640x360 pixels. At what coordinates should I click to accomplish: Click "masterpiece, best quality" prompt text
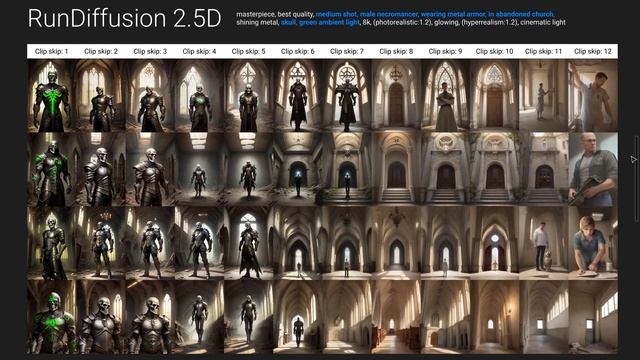pos(275,14)
